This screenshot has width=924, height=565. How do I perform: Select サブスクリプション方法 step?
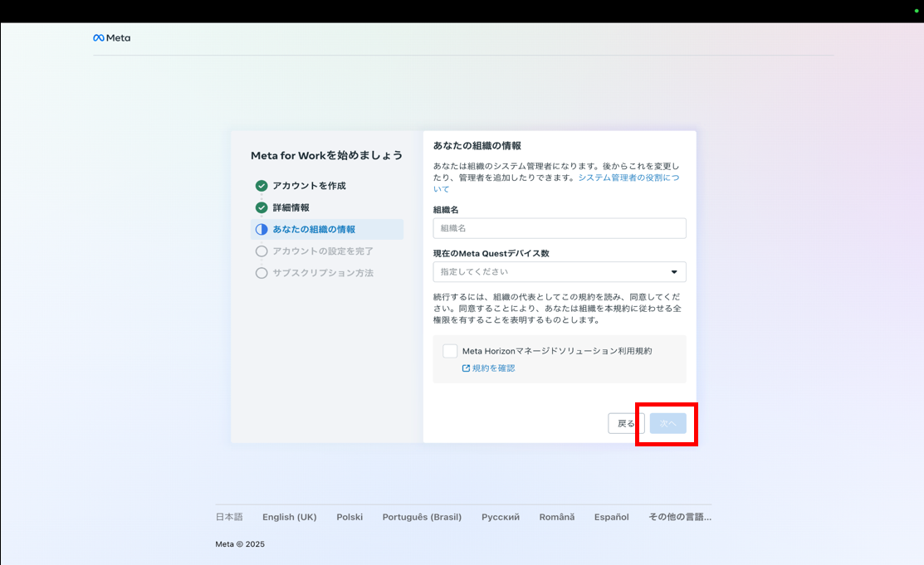pyautogui.click(x=322, y=273)
